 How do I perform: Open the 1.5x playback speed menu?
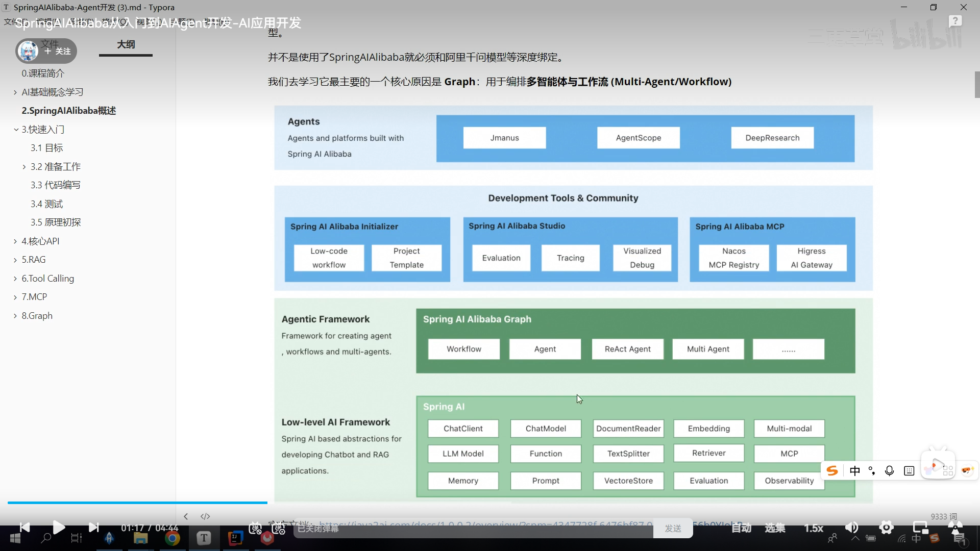tap(814, 528)
